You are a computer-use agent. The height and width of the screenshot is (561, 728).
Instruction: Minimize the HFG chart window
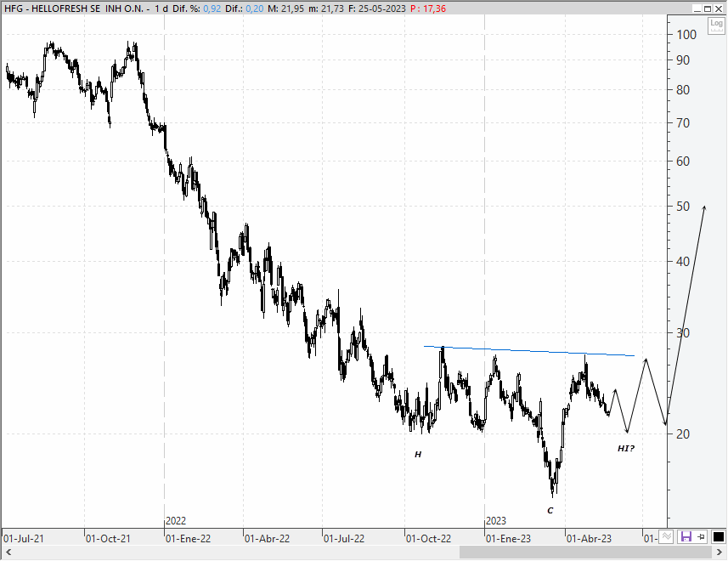697,8
